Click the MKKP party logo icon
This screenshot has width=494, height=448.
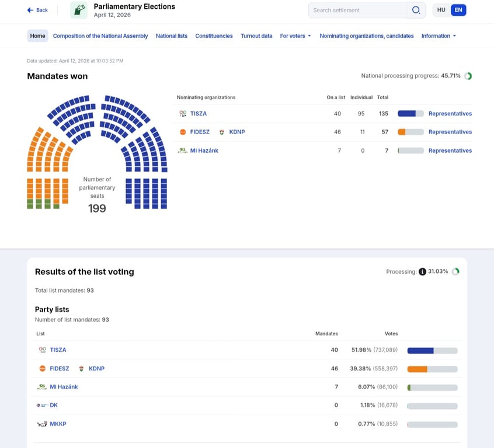(42, 424)
